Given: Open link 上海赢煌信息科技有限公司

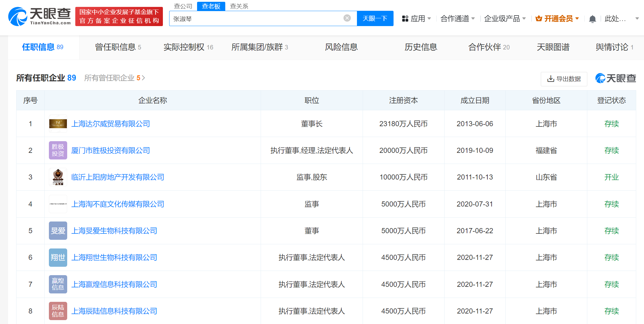Looking at the screenshot, I should [x=114, y=284].
